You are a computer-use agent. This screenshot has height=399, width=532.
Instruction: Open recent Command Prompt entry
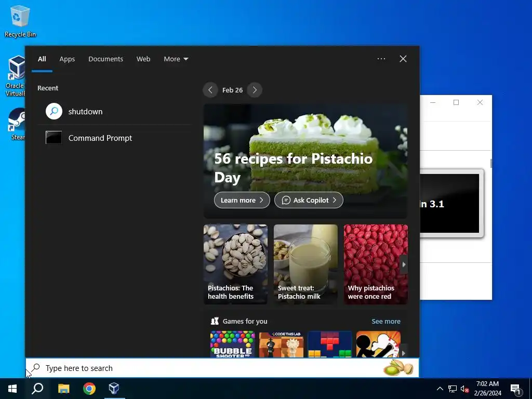(x=115, y=138)
